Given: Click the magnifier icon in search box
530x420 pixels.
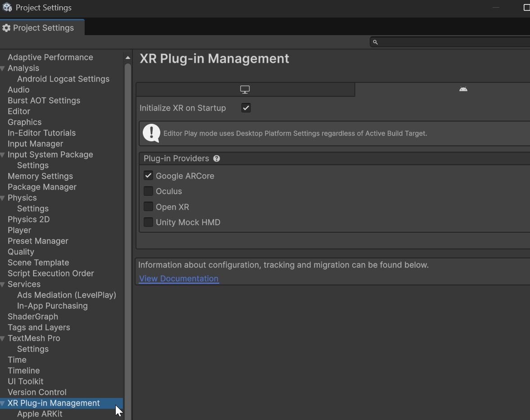Looking at the screenshot, I should 375,42.
